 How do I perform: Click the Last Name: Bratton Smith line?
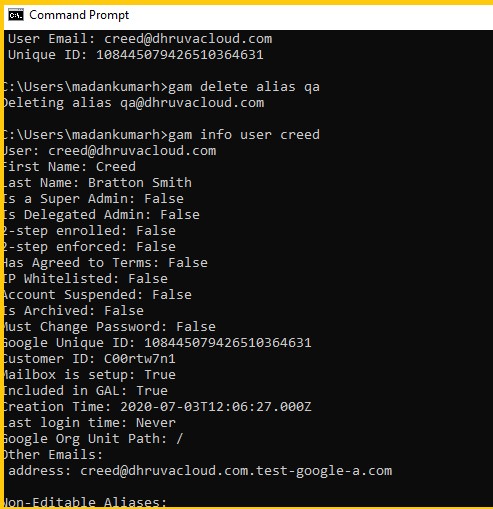click(98, 182)
